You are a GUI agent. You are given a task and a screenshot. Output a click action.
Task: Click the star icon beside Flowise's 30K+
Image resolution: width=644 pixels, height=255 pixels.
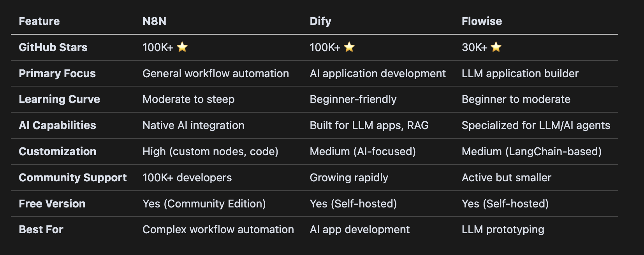click(x=496, y=47)
